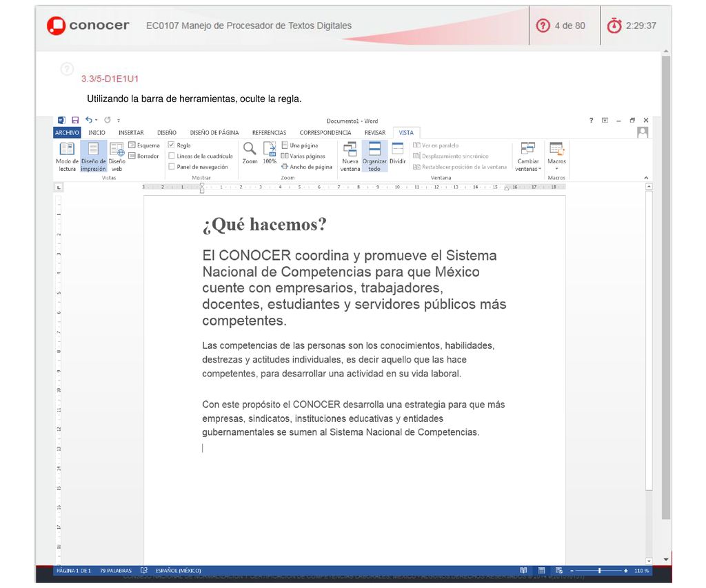Click the left indent marker on ruler

[202, 187]
